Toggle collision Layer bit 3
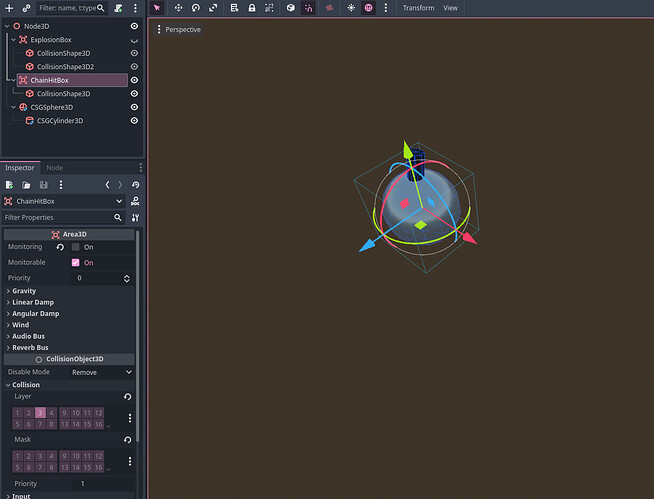Viewport: 654px width, 499px height. coord(40,413)
